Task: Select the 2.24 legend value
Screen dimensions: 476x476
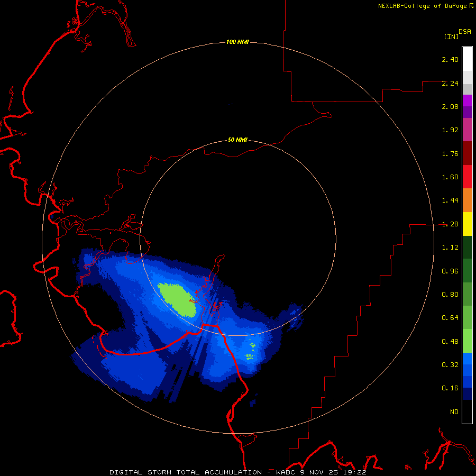Action: [450, 83]
